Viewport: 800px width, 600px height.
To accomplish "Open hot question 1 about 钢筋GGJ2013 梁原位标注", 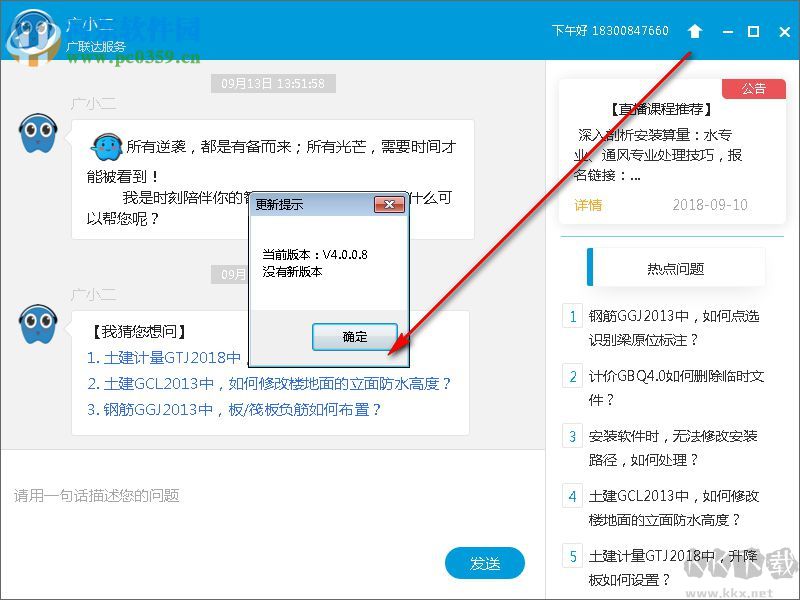I will point(673,328).
